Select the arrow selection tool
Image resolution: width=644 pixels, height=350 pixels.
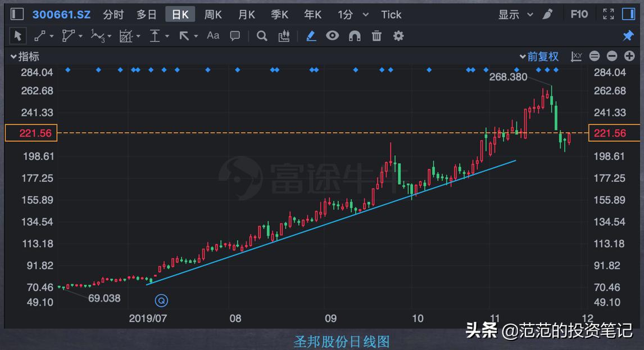click(18, 35)
